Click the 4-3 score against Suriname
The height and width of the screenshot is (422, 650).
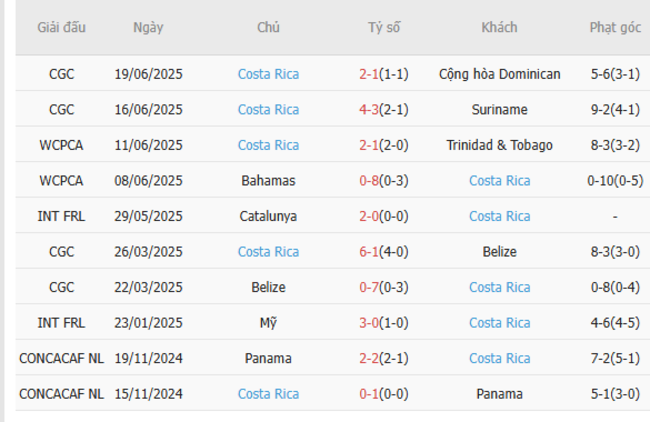(x=371, y=110)
